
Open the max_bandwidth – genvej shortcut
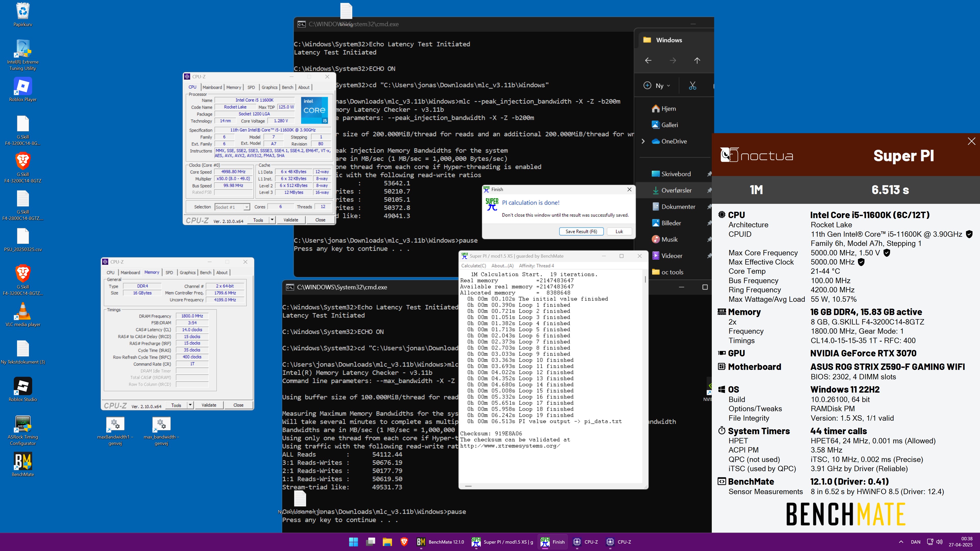tap(161, 430)
